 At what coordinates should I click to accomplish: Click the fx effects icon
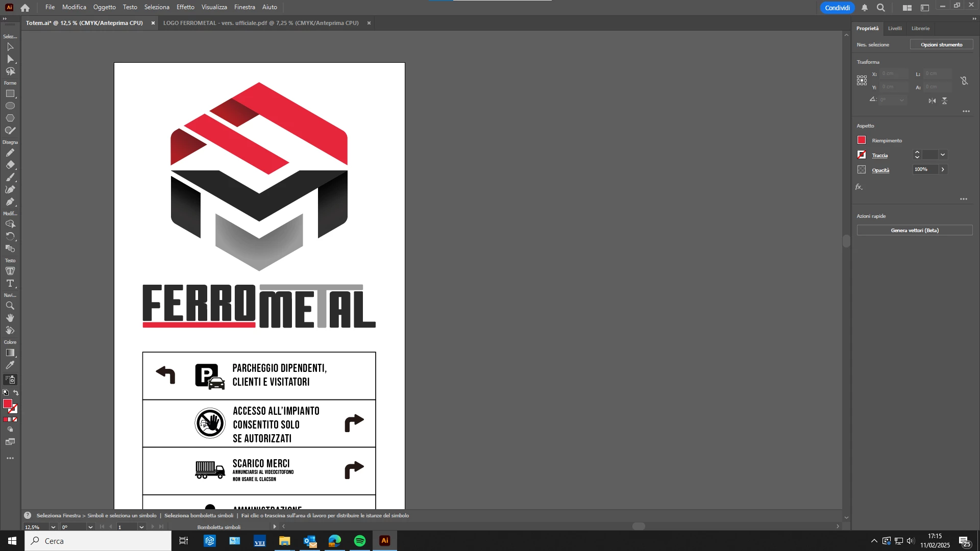[x=859, y=187]
